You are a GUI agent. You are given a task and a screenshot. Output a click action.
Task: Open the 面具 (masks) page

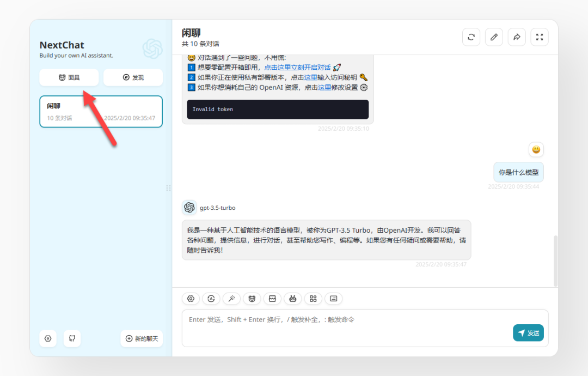(x=69, y=77)
